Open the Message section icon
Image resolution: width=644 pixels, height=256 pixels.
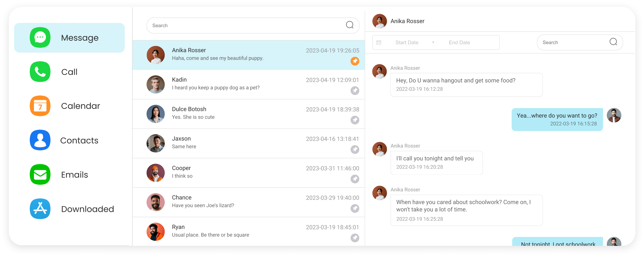point(40,37)
